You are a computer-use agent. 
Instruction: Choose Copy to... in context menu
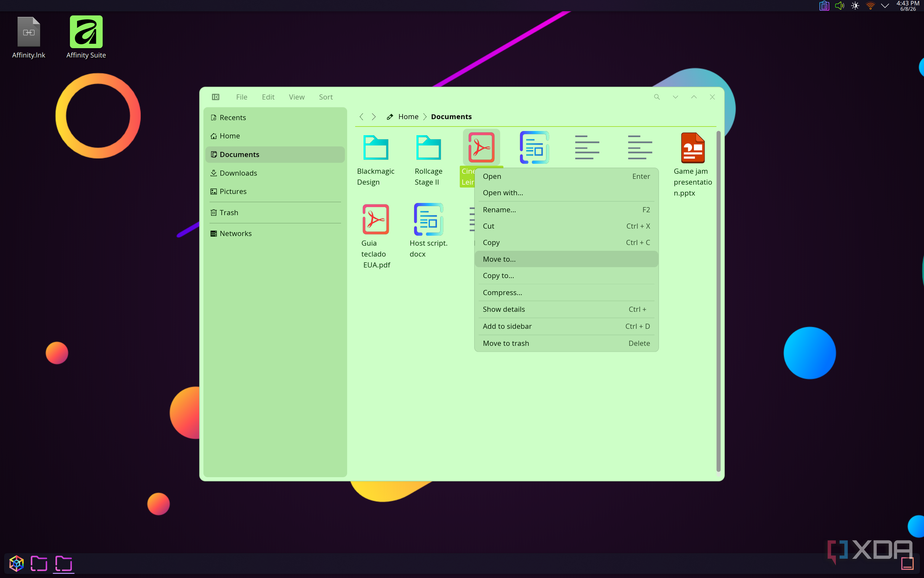(x=566, y=276)
